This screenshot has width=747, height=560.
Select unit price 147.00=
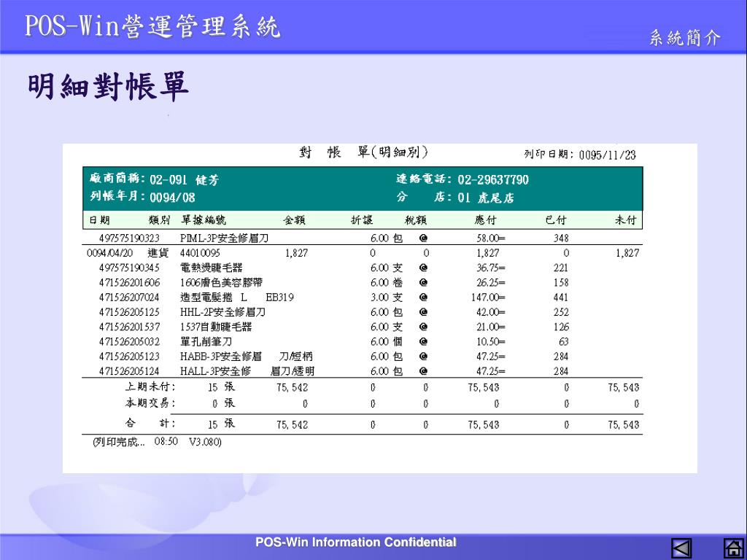point(488,297)
